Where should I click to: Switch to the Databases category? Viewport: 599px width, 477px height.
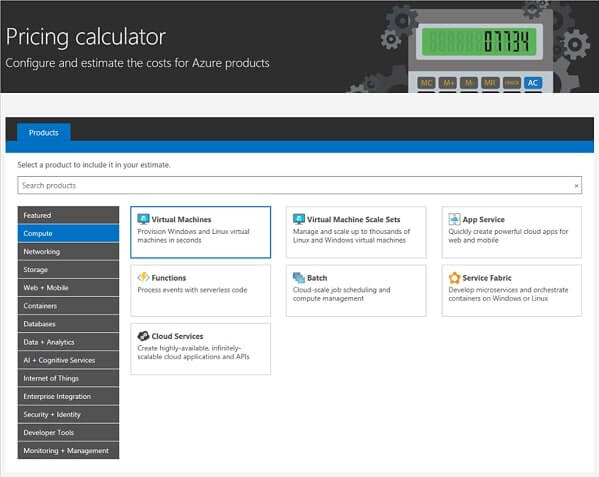[68, 324]
